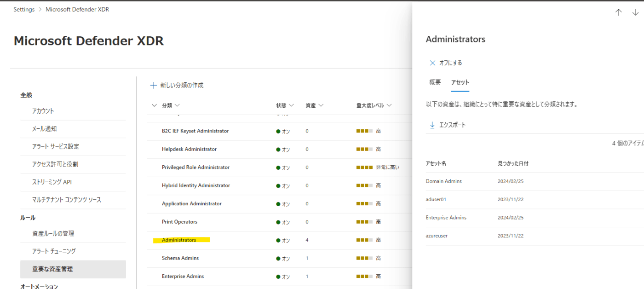Select Application Administrator row
644x289 pixels.
coord(280,204)
